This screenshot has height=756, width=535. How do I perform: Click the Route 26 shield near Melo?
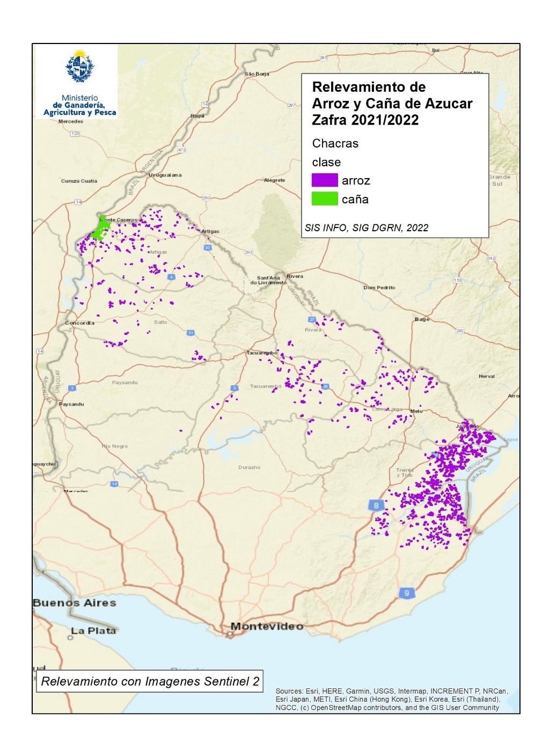pyautogui.click(x=326, y=385)
